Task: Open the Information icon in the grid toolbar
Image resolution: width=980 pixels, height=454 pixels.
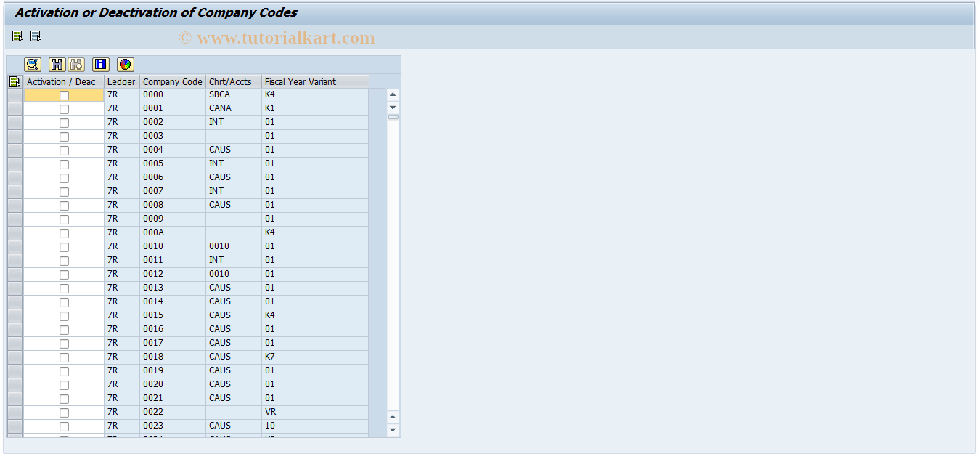Action: 101,65
